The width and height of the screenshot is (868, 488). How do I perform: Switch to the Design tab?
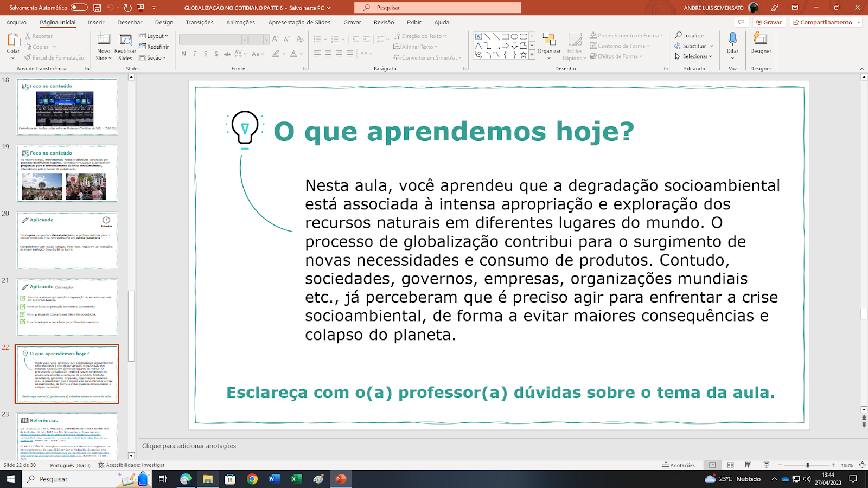164,22
